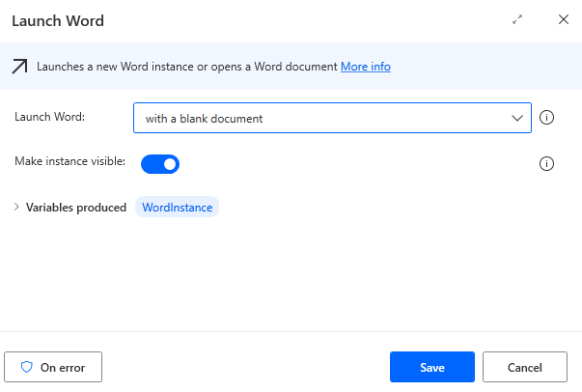Click the shield icon on On error

[x=27, y=367]
